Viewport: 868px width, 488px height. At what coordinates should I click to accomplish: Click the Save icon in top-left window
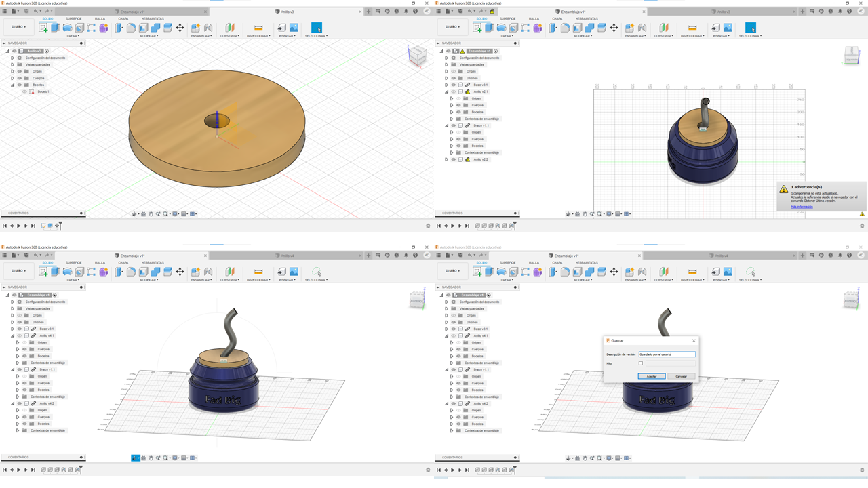(x=26, y=11)
